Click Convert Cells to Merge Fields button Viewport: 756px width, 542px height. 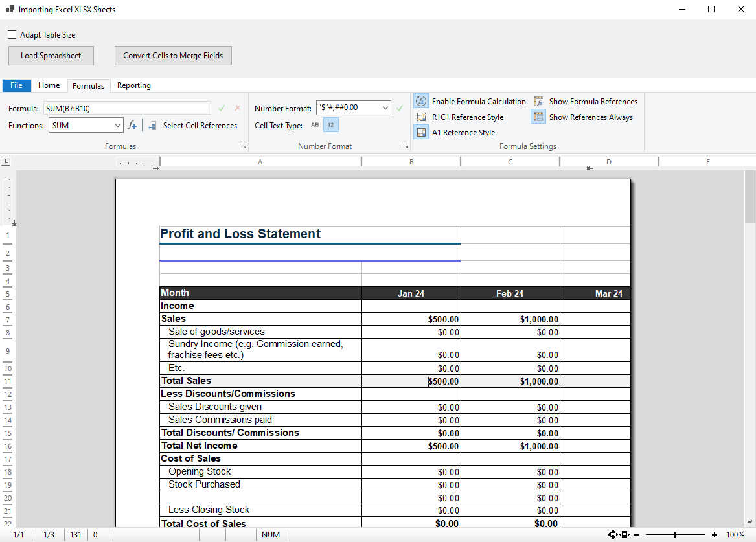click(173, 56)
